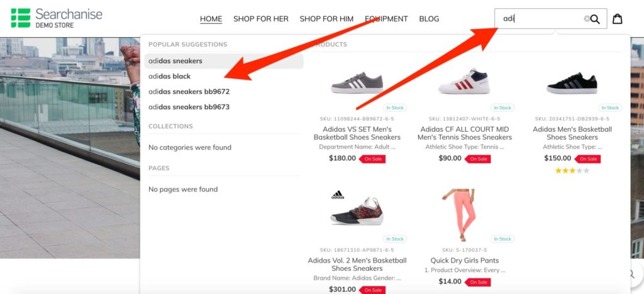
Task: Open Quick Dry Girls Pants product
Action: [465, 260]
